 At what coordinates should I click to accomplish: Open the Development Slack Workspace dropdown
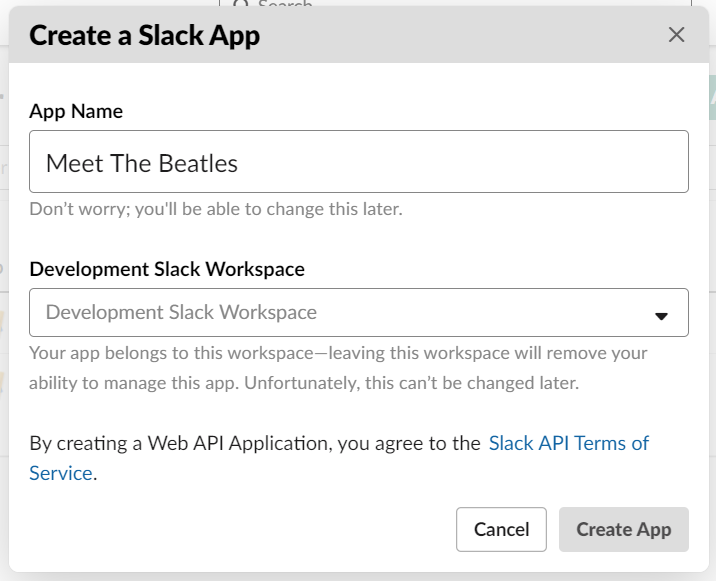(x=359, y=312)
